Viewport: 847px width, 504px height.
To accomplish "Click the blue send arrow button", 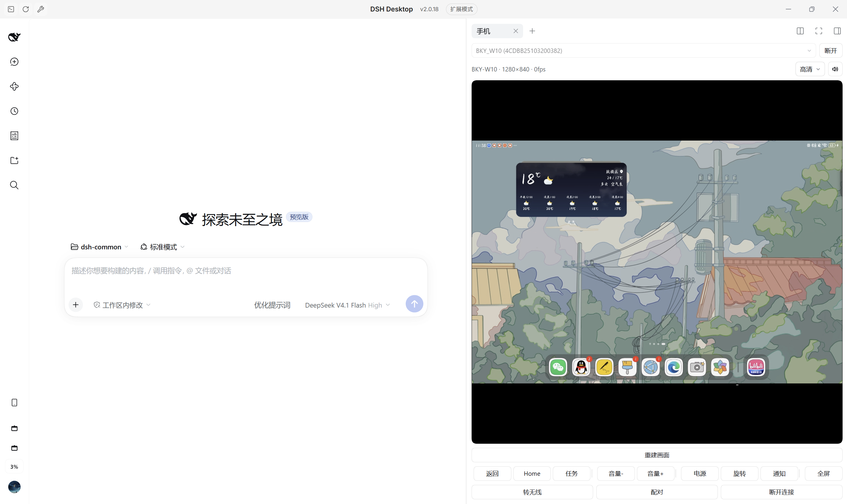I will 414,304.
